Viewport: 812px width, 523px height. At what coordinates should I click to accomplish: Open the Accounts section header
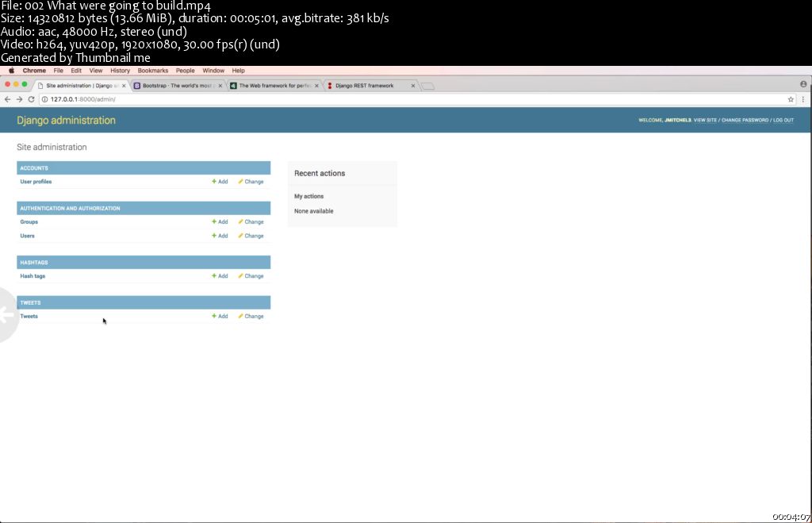click(34, 168)
